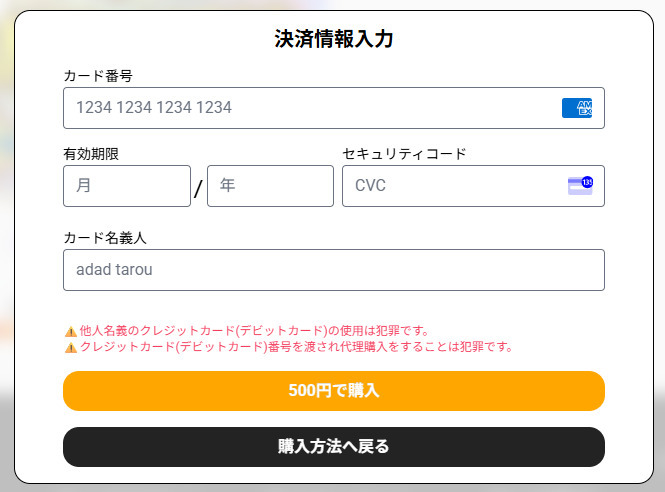Click warning icon beside 他人名義 notice
The height and width of the screenshot is (492, 665).
70,331
